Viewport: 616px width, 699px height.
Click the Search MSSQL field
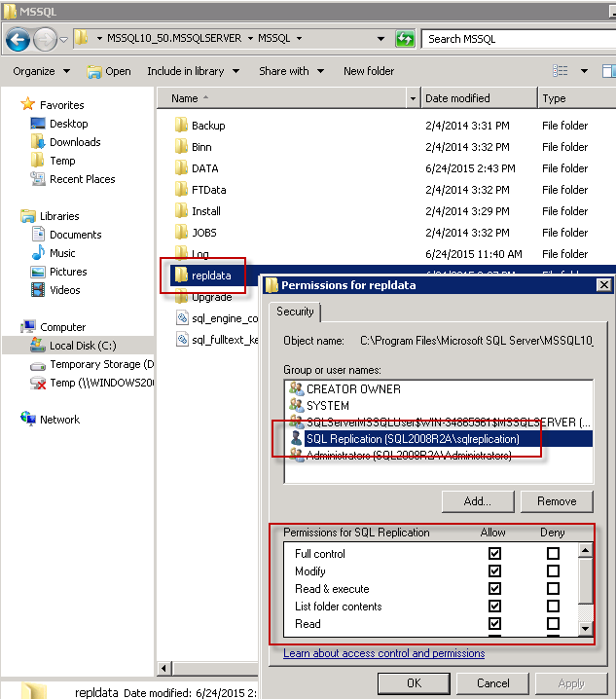tap(519, 39)
